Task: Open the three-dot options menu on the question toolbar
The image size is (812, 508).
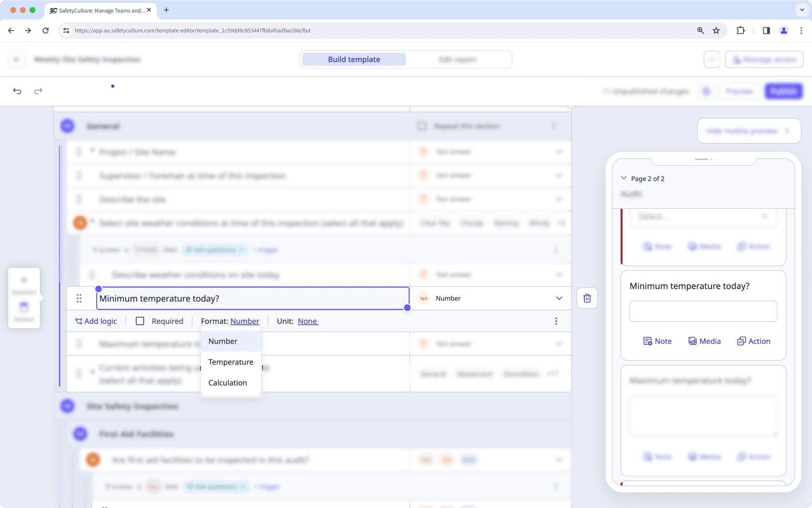Action: point(556,321)
